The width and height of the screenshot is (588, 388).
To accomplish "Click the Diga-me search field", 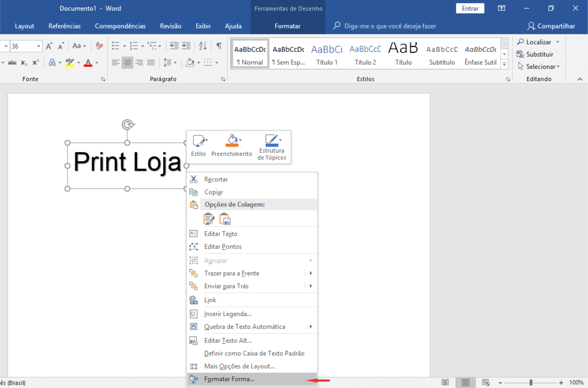I will click(390, 26).
